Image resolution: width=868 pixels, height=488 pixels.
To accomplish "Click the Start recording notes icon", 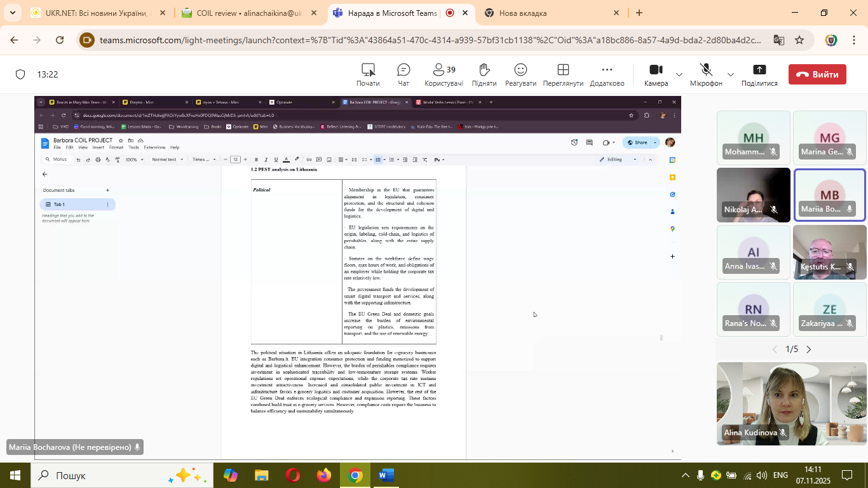I will (x=368, y=74).
